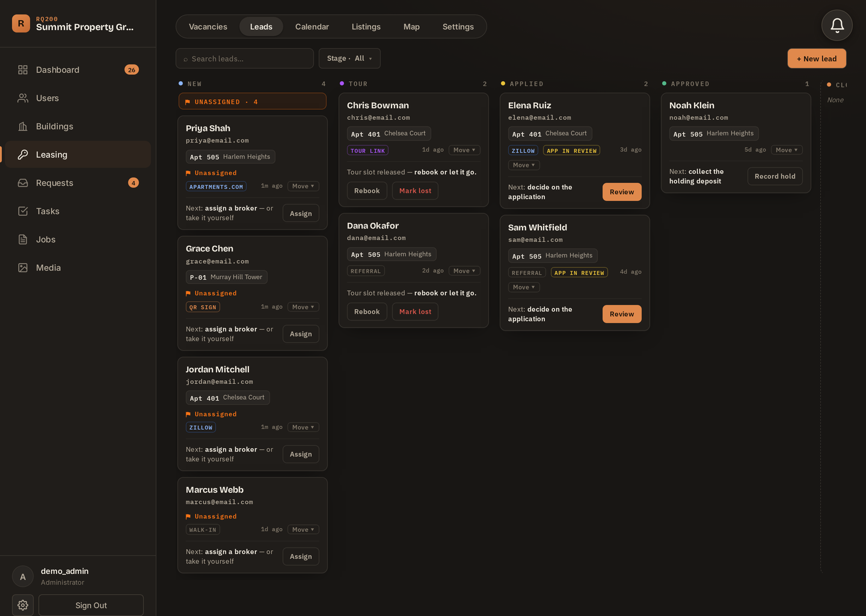866x616 pixels.
Task: Review Elena Ruiz's application
Action: [x=622, y=192]
